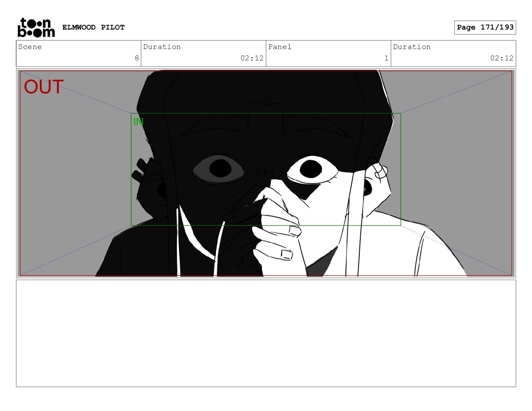The image size is (532, 411).
Task: Click the green IN camera label
Action: click(x=138, y=122)
